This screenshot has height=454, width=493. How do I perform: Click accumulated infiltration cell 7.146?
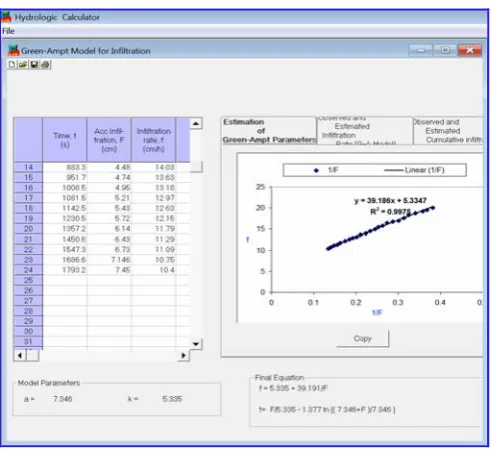109,260
